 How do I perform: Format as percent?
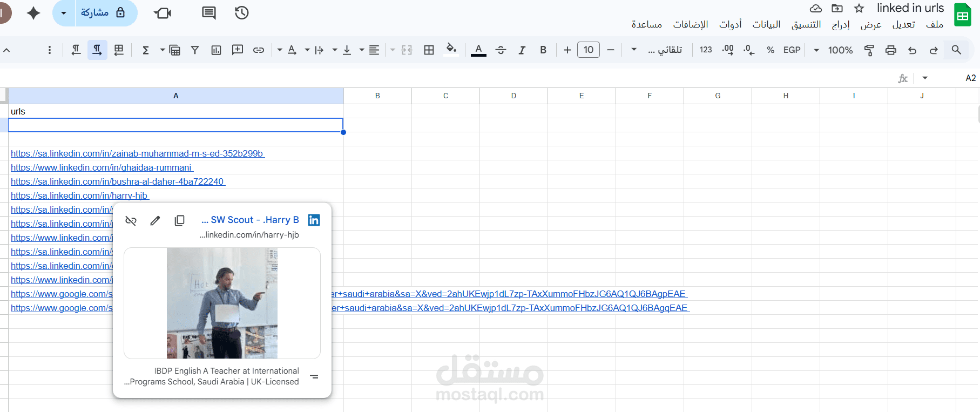(771, 50)
